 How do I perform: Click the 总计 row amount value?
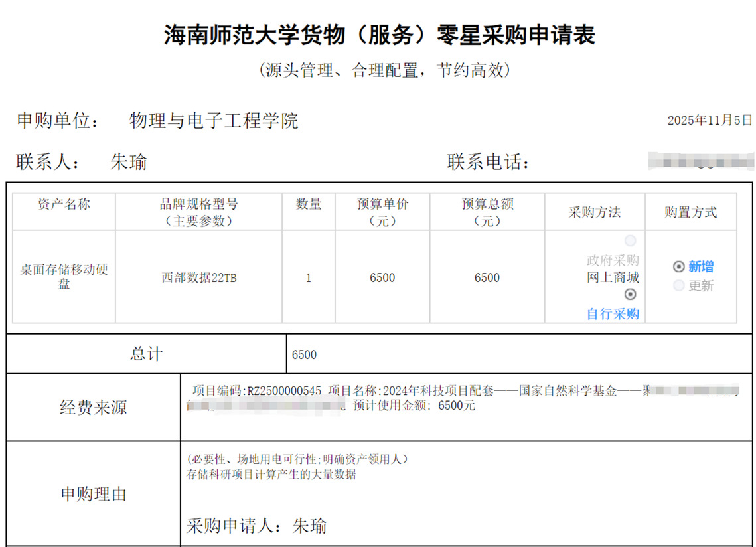click(x=304, y=354)
